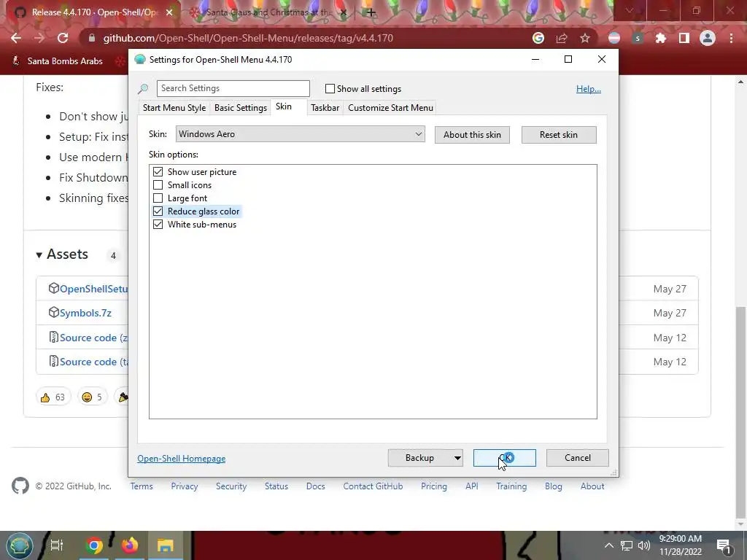Reload the GitHub page
This screenshot has height=560, width=747.
point(63,38)
